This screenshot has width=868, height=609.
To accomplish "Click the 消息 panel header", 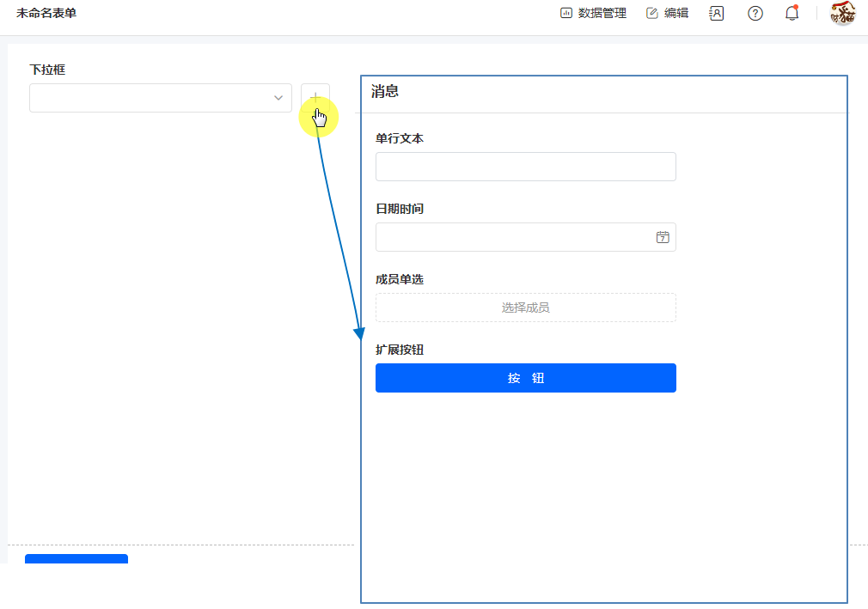I will pos(385,91).
